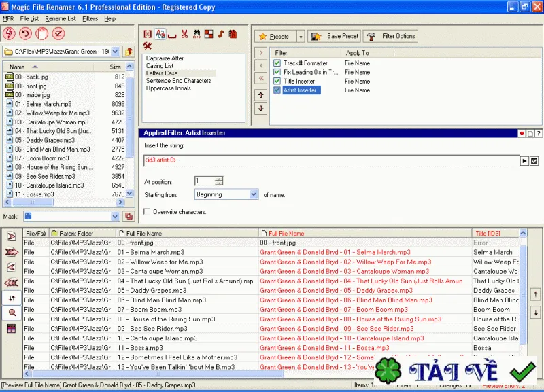This screenshot has height=392, width=544.
Task: Open the Mask dropdown
Action: [x=115, y=217]
